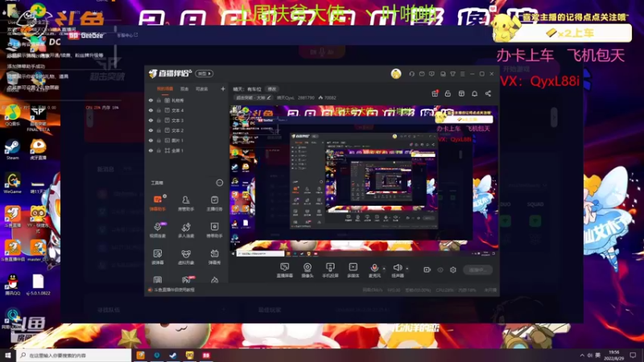
Task: Click the gift box icon with red badge
Action: coord(435,93)
